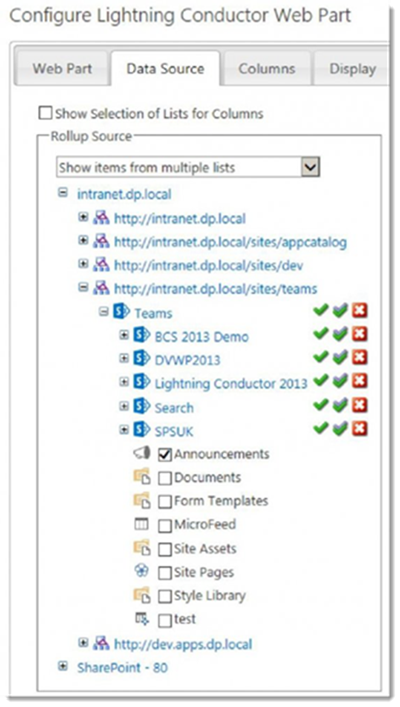Click the Teams site link
The width and height of the screenshot is (400, 707).
click(153, 313)
